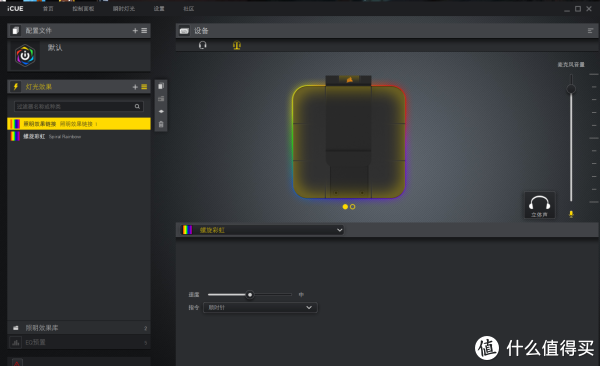Image resolution: width=600 pixels, height=366 pixels.
Task: Click the effect speed slider handle
Action: tap(250, 294)
